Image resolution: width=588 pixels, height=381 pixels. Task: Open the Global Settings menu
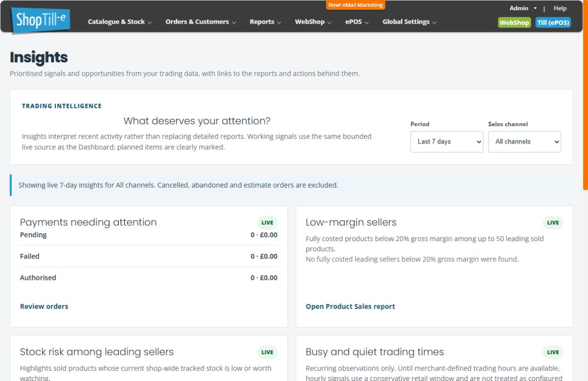[409, 22]
